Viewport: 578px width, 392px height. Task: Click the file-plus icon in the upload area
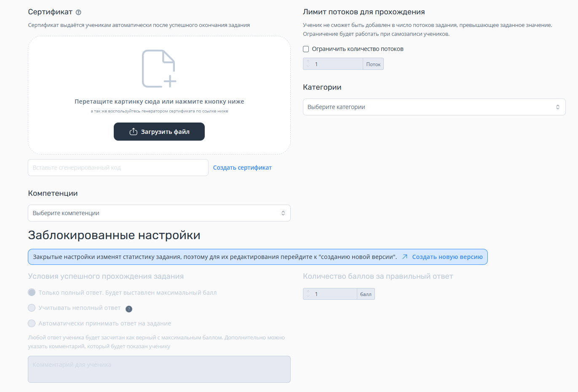[159, 69]
